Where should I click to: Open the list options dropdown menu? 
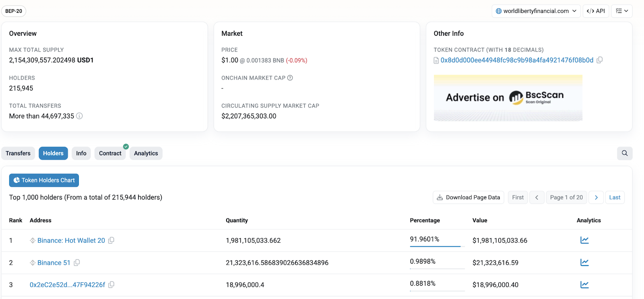pyautogui.click(x=622, y=11)
